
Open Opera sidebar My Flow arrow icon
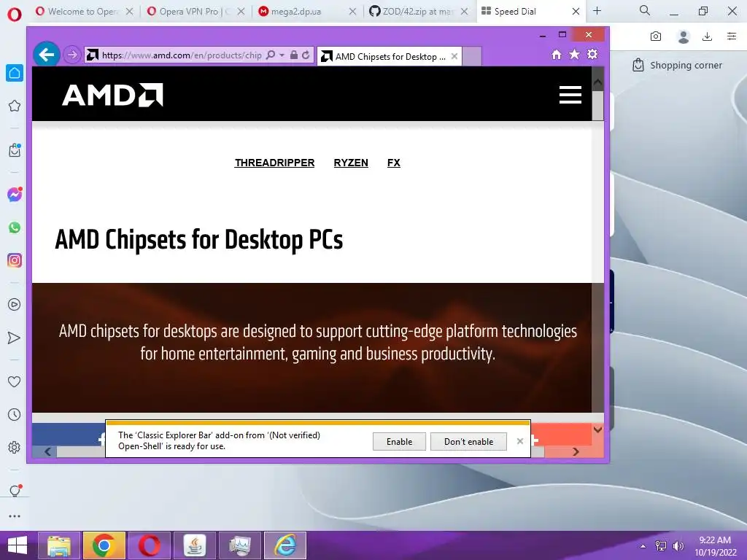click(x=15, y=338)
